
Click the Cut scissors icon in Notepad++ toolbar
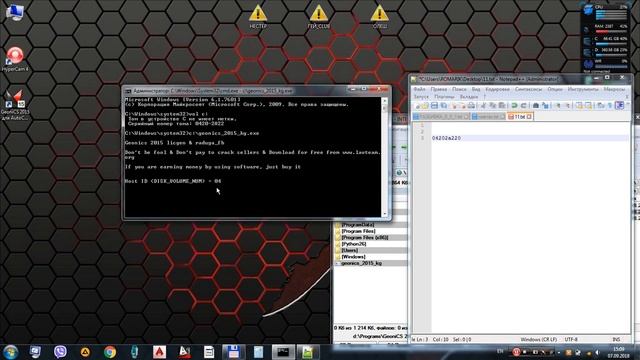coord(484,106)
